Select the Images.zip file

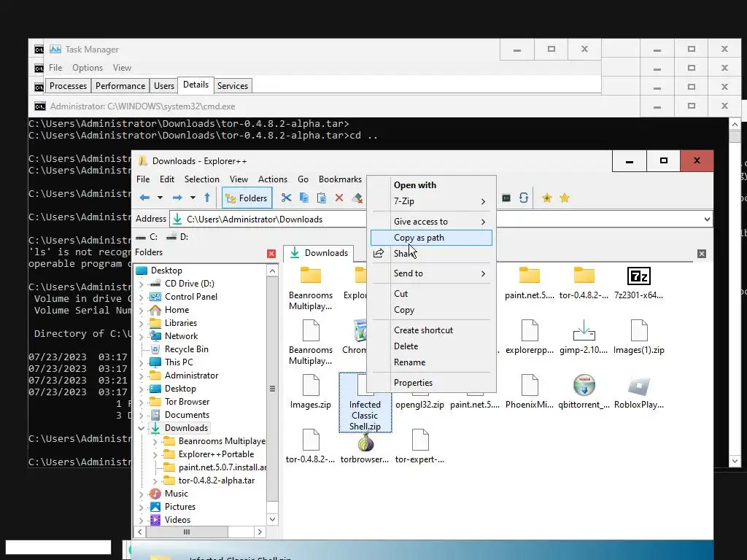tap(311, 392)
